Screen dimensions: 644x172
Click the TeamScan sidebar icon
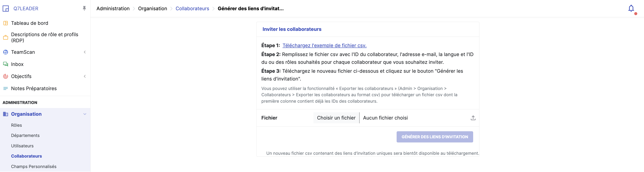pos(5,52)
